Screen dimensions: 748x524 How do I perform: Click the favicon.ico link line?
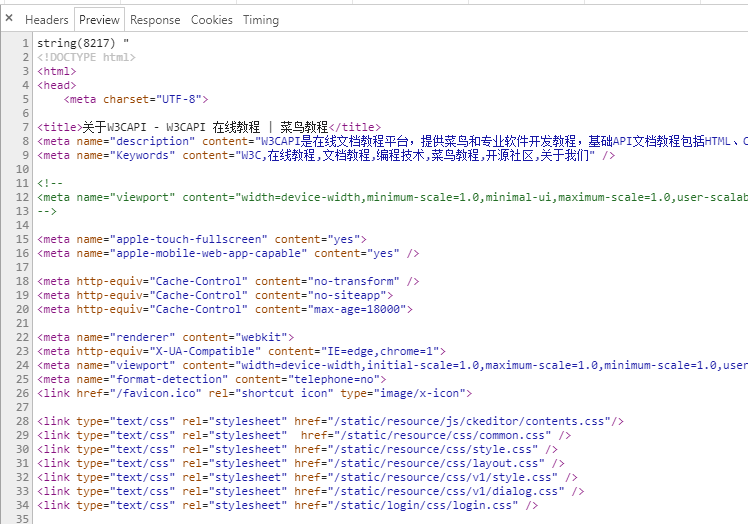(254, 393)
